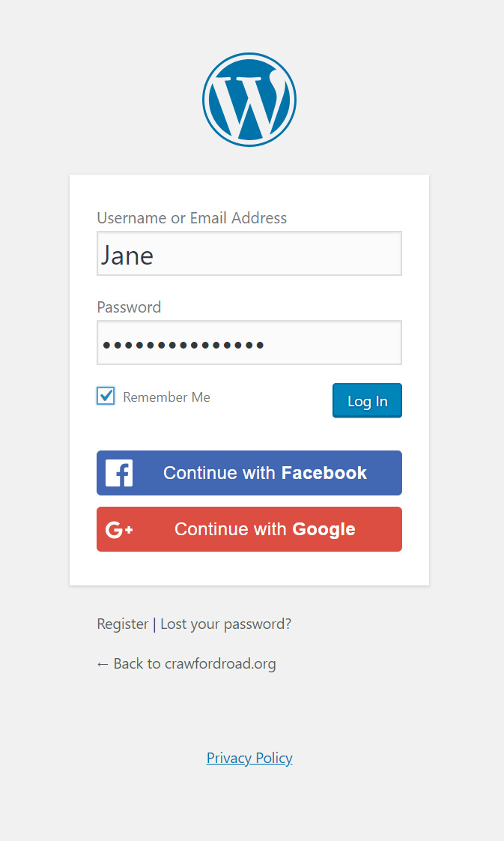Focus the Password input field
504x841 pixels.
coord(249,343)
